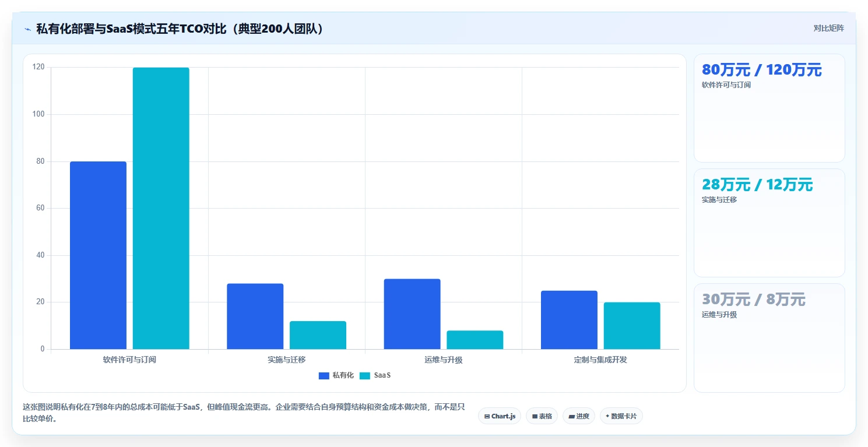
Task: Click 实施与迁移 caption in second data card
Action: click(719, 200)
